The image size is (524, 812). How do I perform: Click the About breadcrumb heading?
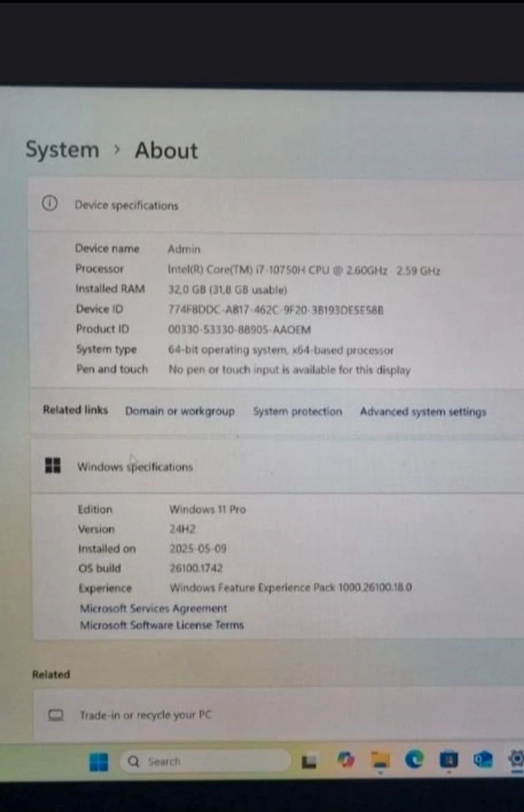(x=166, y=151)
